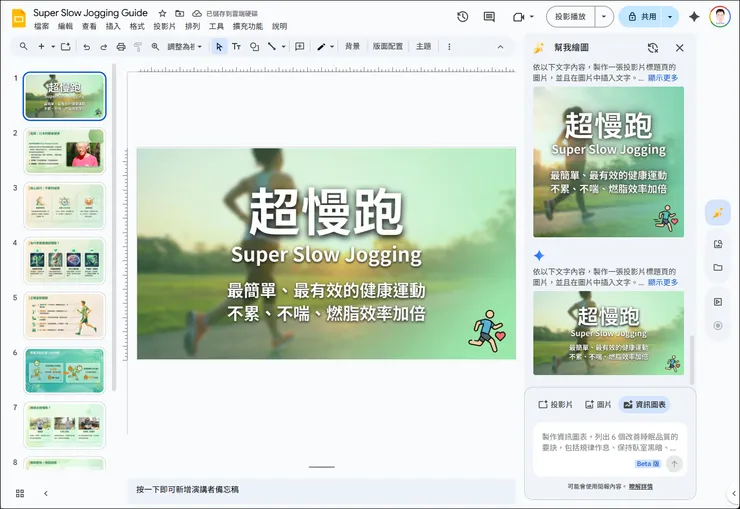Viewport: 740px width, 509px height.
Task: Click the cloud saved-to-Drive status icon
Action: coord(197,14)
